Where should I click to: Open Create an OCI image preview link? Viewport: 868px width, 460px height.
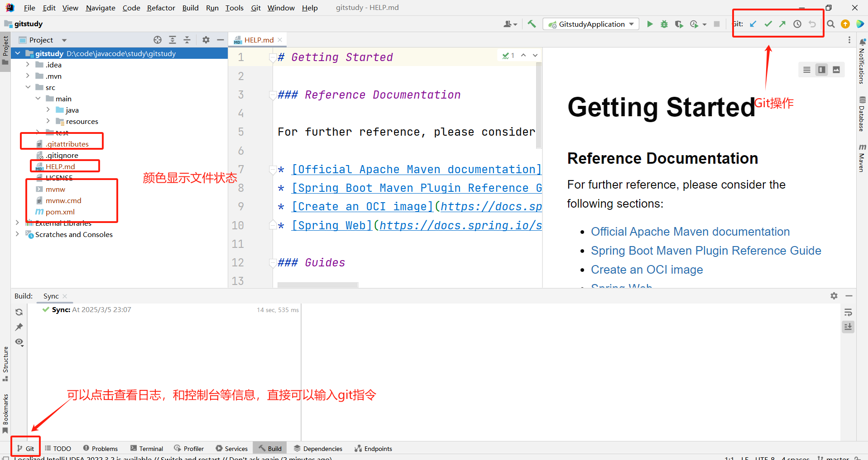pos(647,270)
